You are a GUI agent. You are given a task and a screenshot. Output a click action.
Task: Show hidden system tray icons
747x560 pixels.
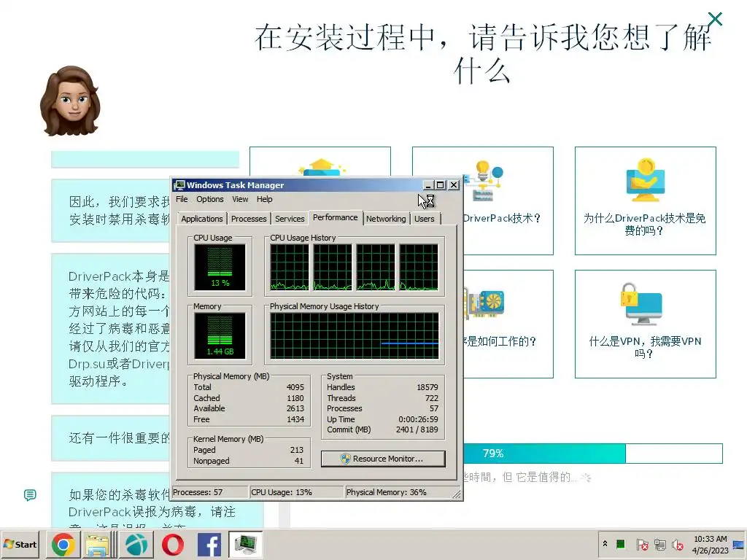pos(605,544)
